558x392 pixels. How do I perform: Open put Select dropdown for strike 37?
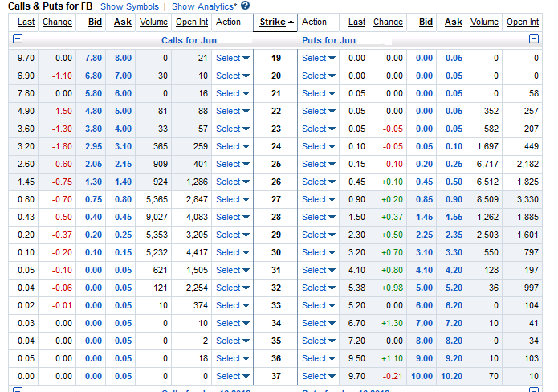click(x=319, y=376)
